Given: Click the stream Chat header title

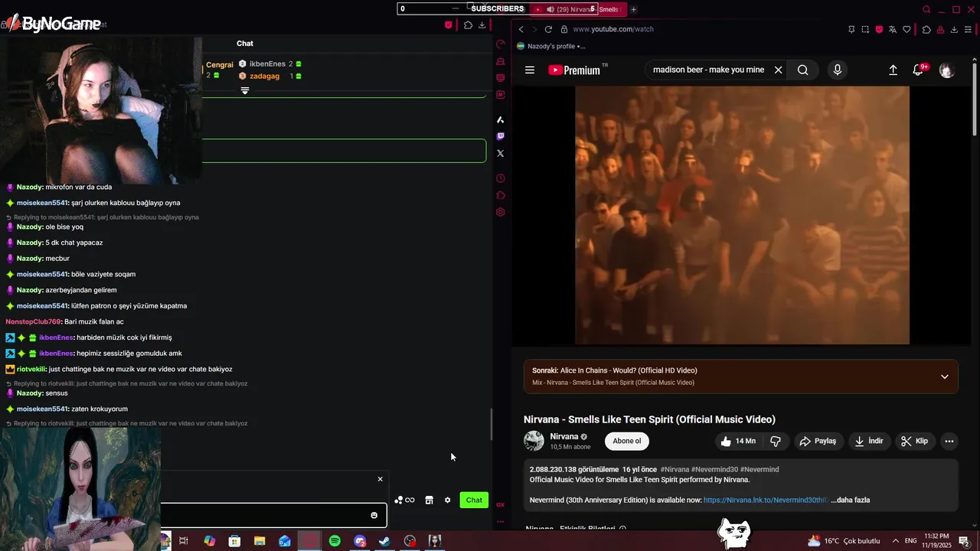Looking at the screenshot, I should [245, 44].
